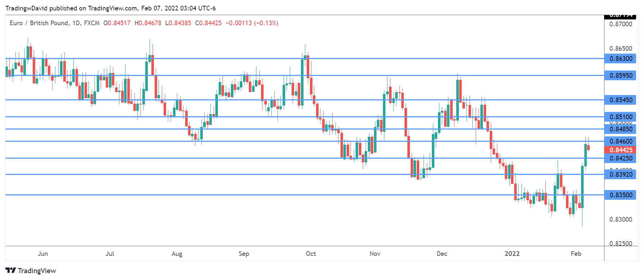This screenshot has height=280, width=644.
Task: Click the 0.83920 price level label
Action: tap(620, 175)
